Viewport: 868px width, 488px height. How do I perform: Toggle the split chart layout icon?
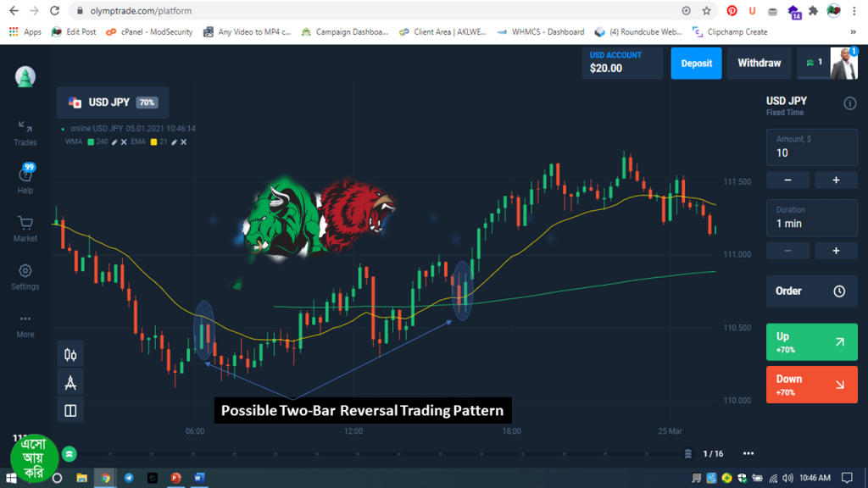click(70, 411)
